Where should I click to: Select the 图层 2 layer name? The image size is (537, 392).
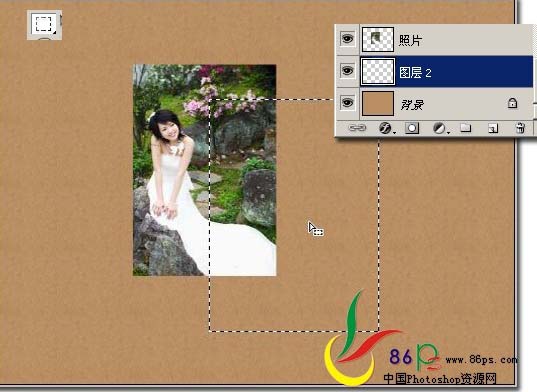(415, 73)
